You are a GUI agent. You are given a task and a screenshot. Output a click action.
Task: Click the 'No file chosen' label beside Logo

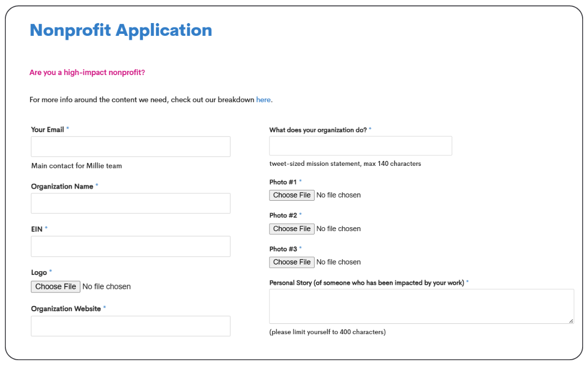107,287
